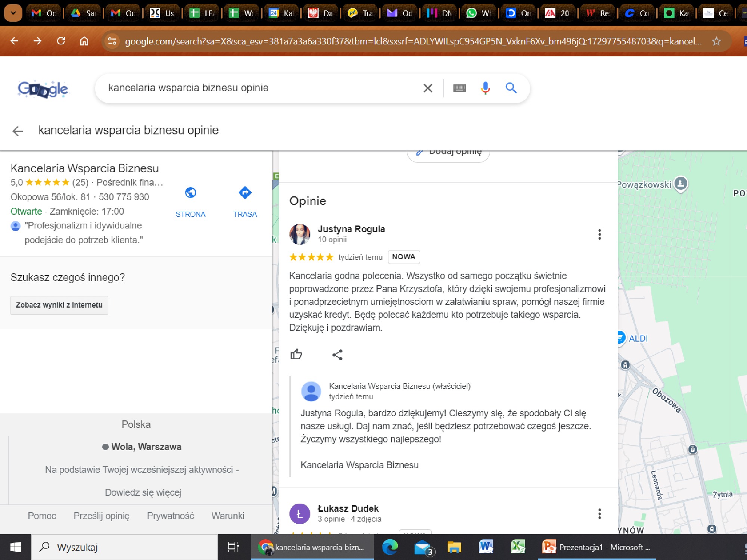
Task: Click the Zobacz wyniki z internetu button
Action: pyautogui.click(x=59, y=305)
